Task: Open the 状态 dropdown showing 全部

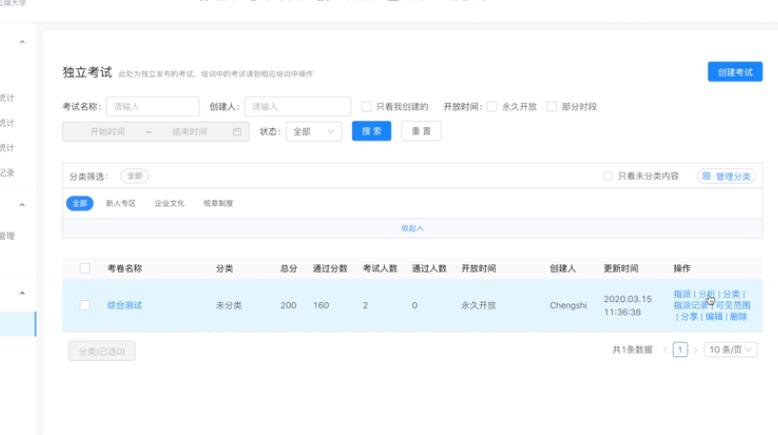Action: (314, 132)
